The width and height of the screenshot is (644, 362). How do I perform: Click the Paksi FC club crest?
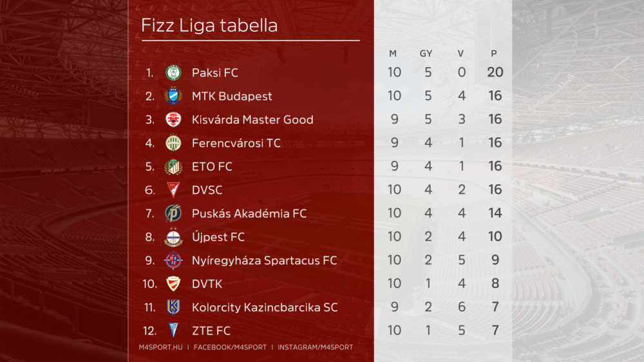pyautogui.click(x=173, y=73)
